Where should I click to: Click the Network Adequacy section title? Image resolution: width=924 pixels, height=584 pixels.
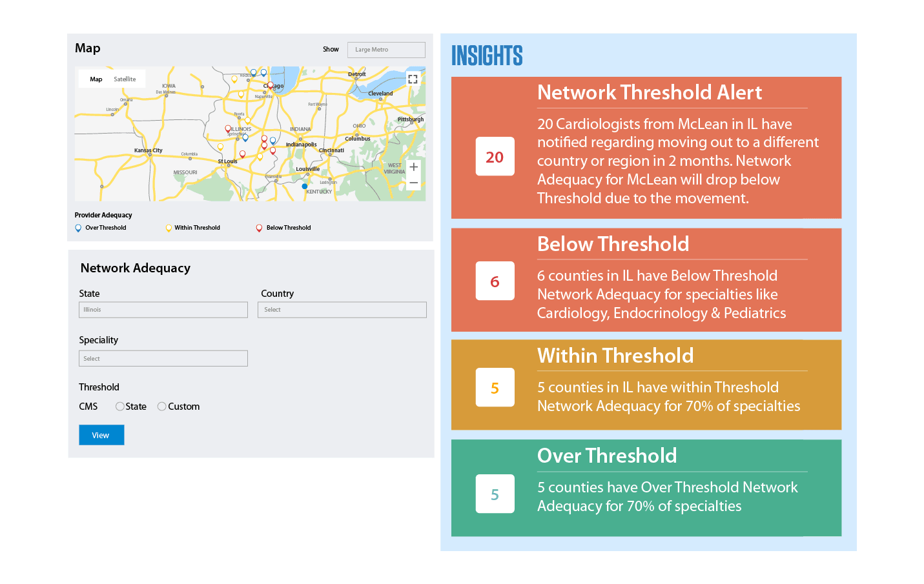(x=136, y=268)
